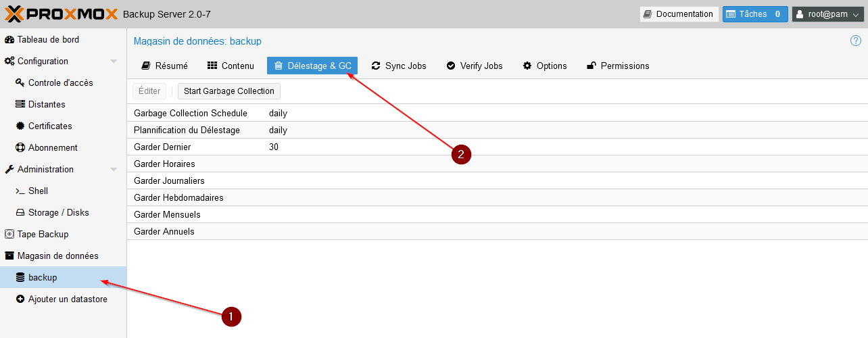
Task: Open the Sync Jobs tab
Action: [x=399, y=66]
